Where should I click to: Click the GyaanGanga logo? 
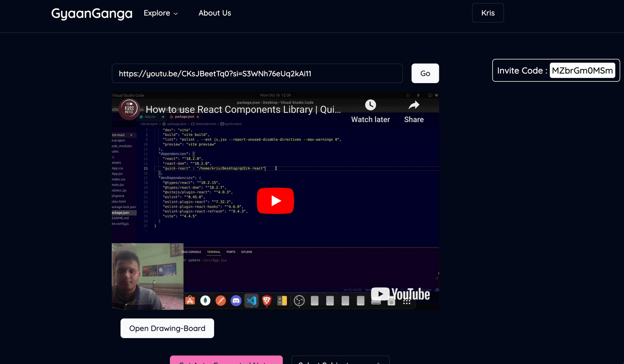tap(92, 13)
